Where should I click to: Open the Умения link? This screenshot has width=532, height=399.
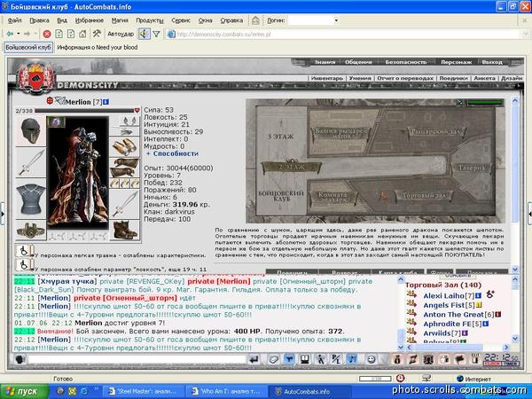[x=360, y=78]
